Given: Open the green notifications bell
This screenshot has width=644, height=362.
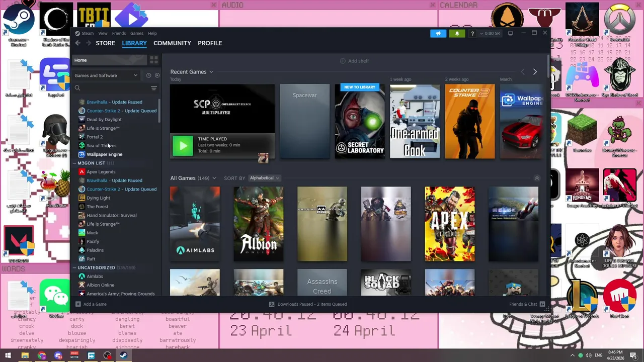Looking at the screenshot, I should point(457,33).
